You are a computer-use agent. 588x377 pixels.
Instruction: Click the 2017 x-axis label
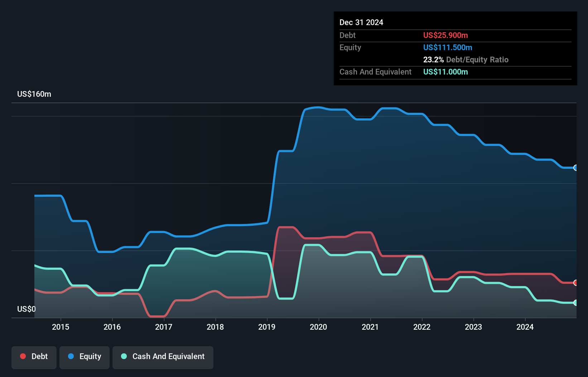click(x=164, y=327)
